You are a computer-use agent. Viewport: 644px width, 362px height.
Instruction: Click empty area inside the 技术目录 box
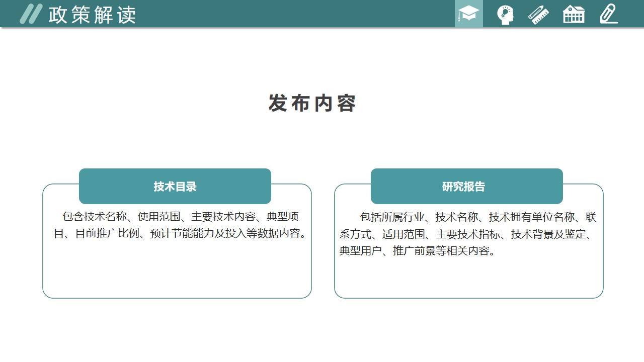click(177, 270)
